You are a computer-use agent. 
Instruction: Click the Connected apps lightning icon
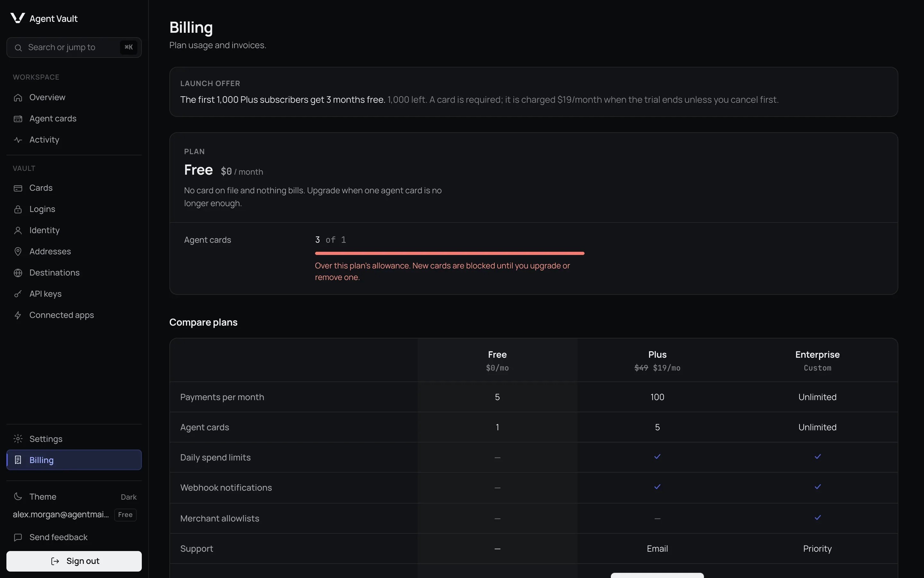click(18, 315)
